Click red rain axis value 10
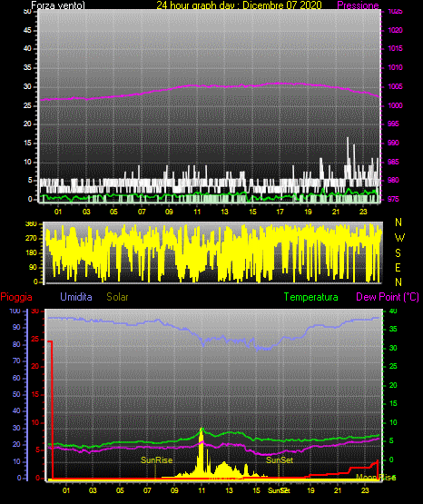 click(35, 422)
